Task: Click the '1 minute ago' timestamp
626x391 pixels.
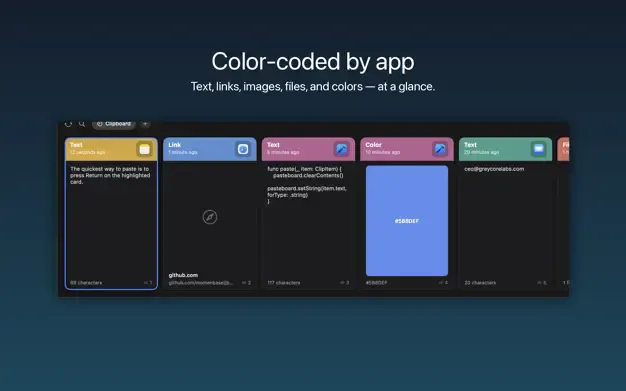Action: (182, 152)
